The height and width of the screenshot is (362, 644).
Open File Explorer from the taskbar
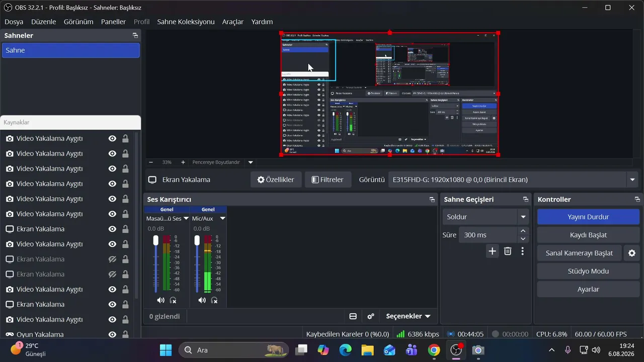coord(367,350)
